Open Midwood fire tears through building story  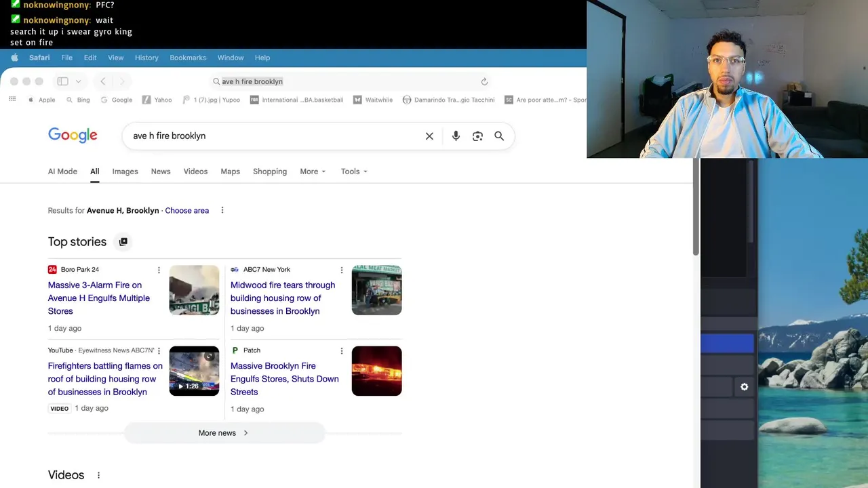[283, 298]
